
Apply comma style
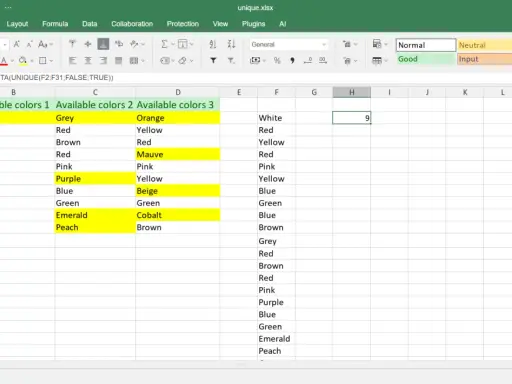click(292, 61)
